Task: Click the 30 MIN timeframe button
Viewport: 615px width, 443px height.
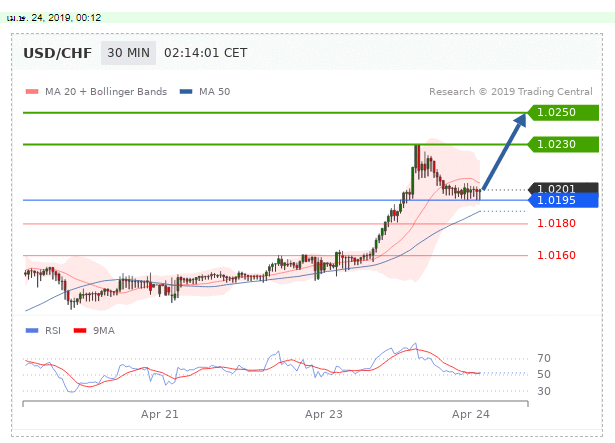Action: pyautogui.click(x=128, y=53)
